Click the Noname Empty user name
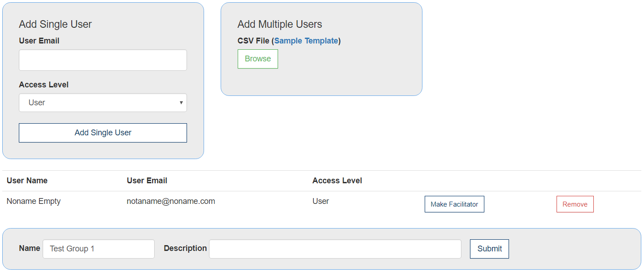 point(34,201)
